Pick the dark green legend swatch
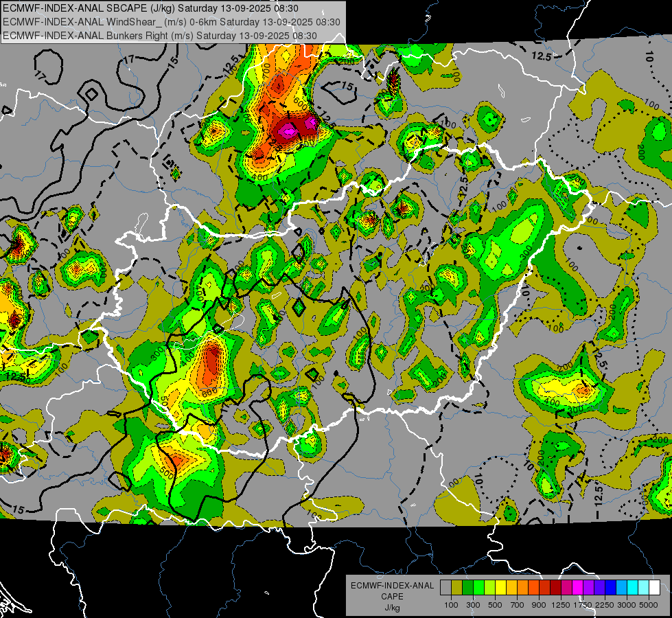The width and height of the screenshot is (672, 618). click(467, 588)
